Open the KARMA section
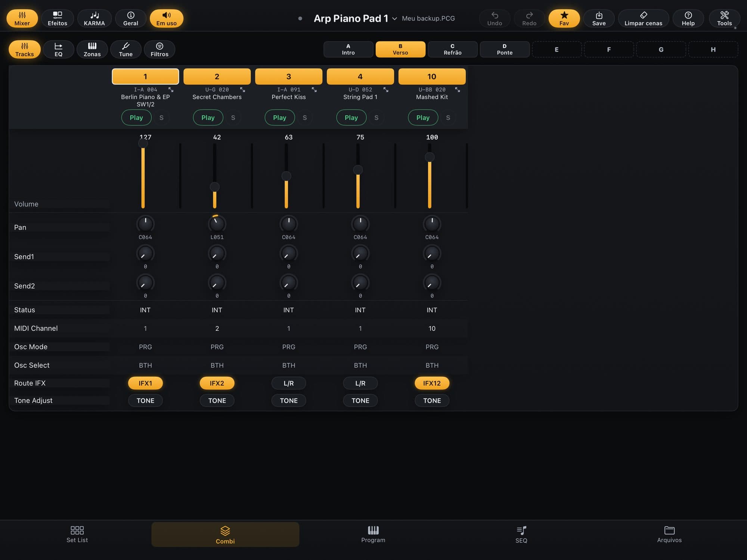 tap(94, 18)
